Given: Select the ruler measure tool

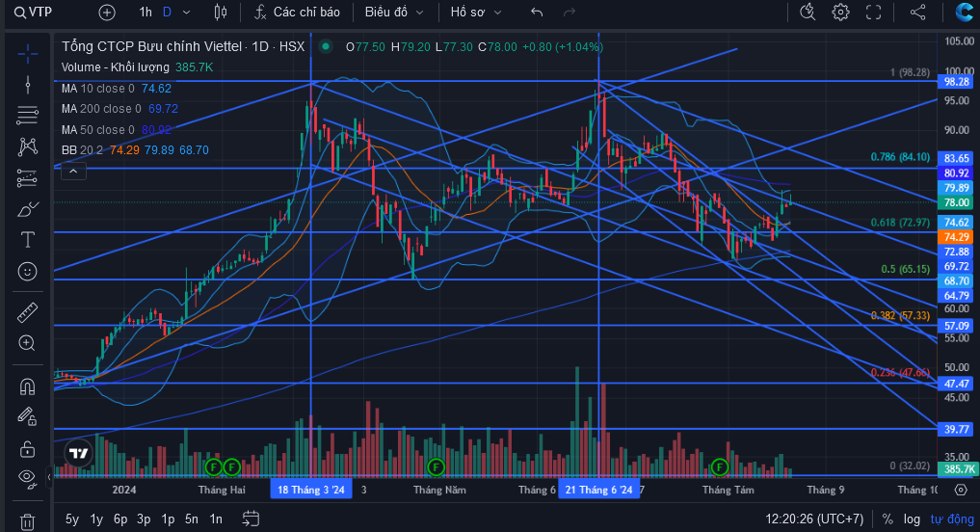Looking at the screenshot, I should pos(28,312).
